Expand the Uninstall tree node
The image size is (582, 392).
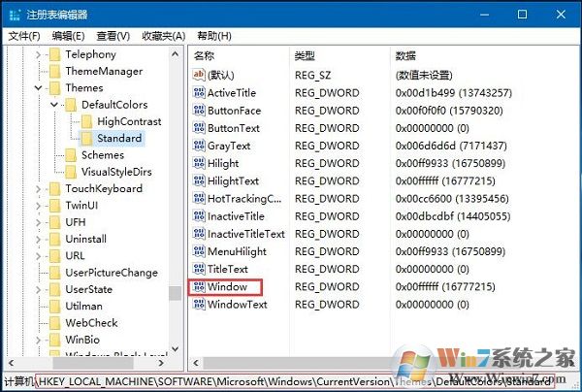pyautogui.click(x=38, y=239)
